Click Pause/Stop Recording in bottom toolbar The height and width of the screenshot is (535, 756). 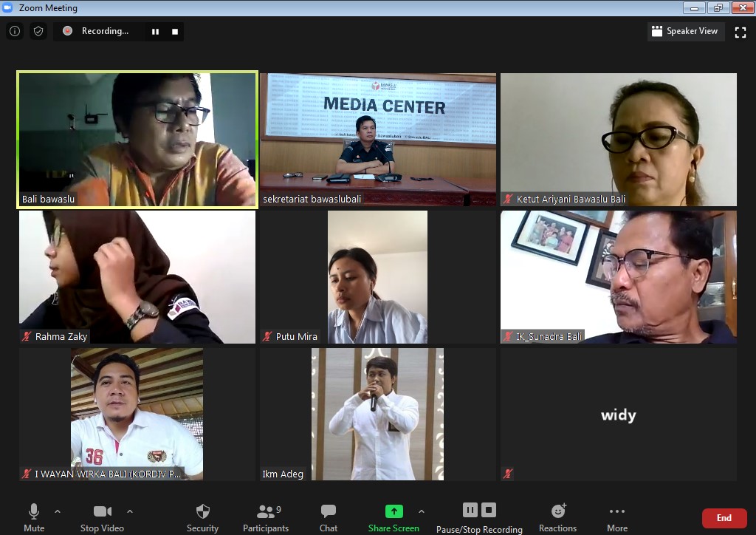point(479,517)
